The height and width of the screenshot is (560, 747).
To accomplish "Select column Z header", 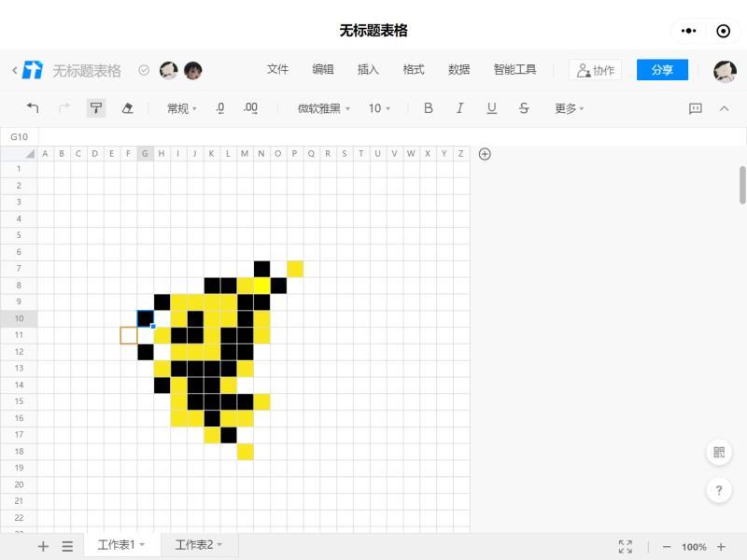I will coord(460,153).
